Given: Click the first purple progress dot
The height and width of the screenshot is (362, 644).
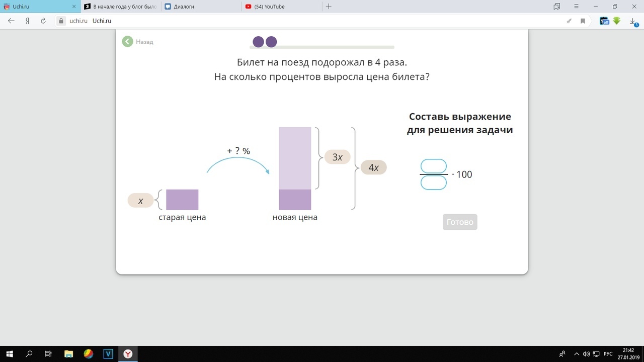Looking at the screenshot, I should click(258, 42).
